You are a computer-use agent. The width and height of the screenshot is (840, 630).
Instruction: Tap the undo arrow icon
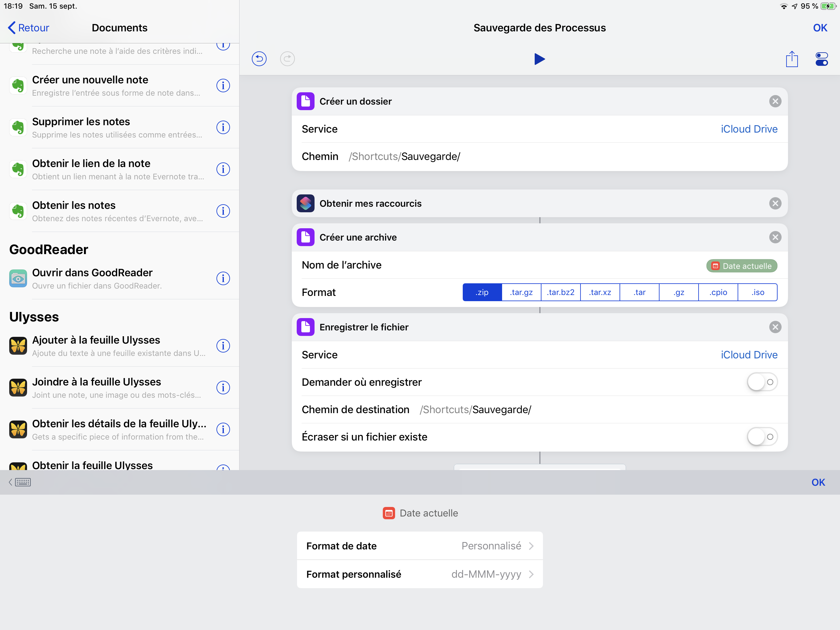259,59
